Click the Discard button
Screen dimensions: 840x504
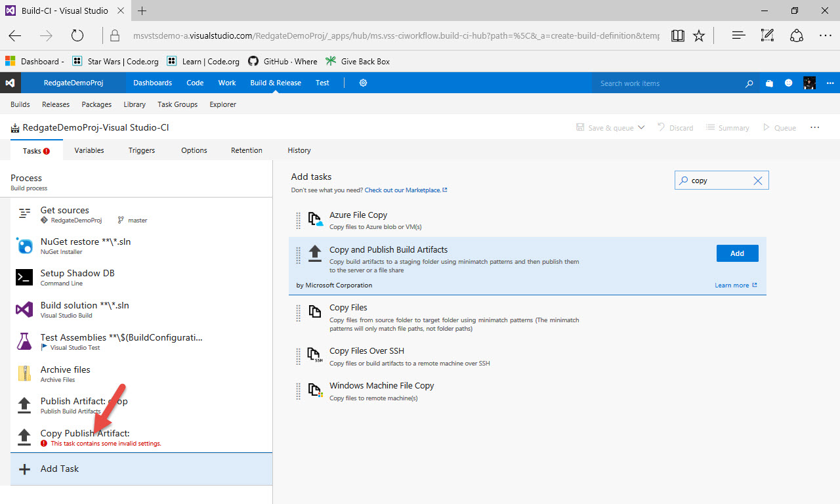tap(675, 127)
